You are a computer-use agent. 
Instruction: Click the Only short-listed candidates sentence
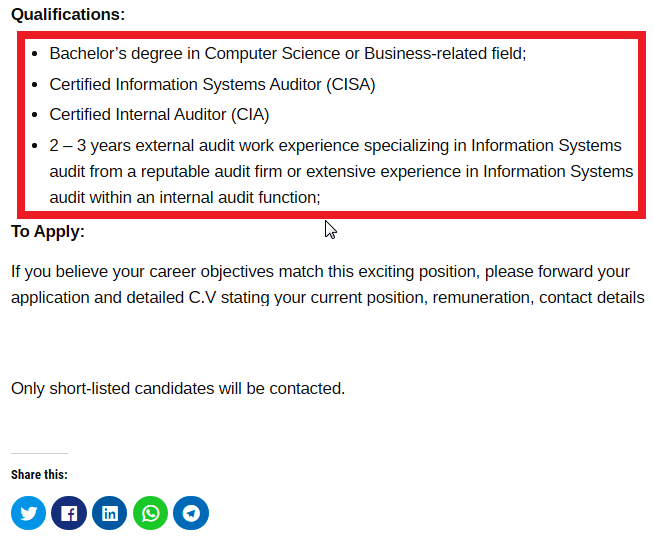(178, 389)
